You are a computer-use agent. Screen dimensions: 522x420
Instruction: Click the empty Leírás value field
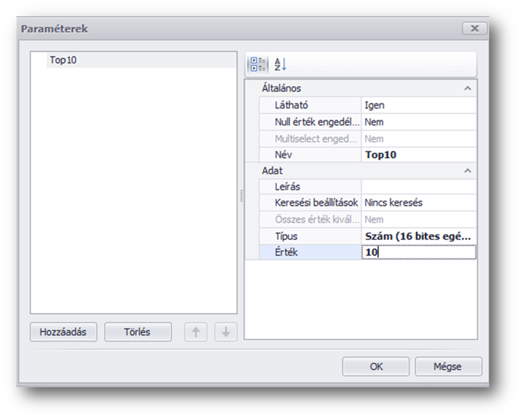[418, 187]
